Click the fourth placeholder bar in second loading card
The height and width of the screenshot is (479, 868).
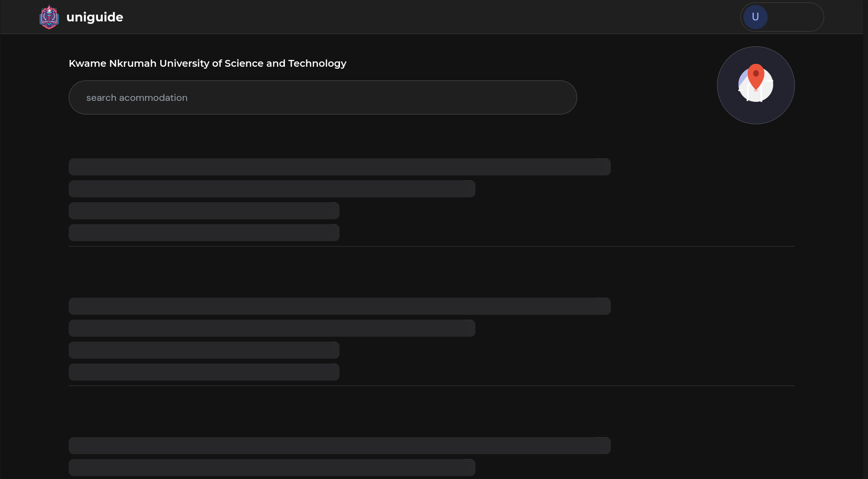click(204, 372)
